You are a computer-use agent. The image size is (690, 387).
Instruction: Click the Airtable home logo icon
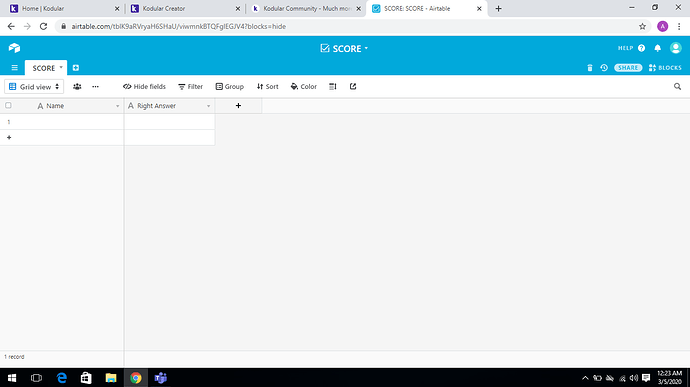click(x=14, y=48)
